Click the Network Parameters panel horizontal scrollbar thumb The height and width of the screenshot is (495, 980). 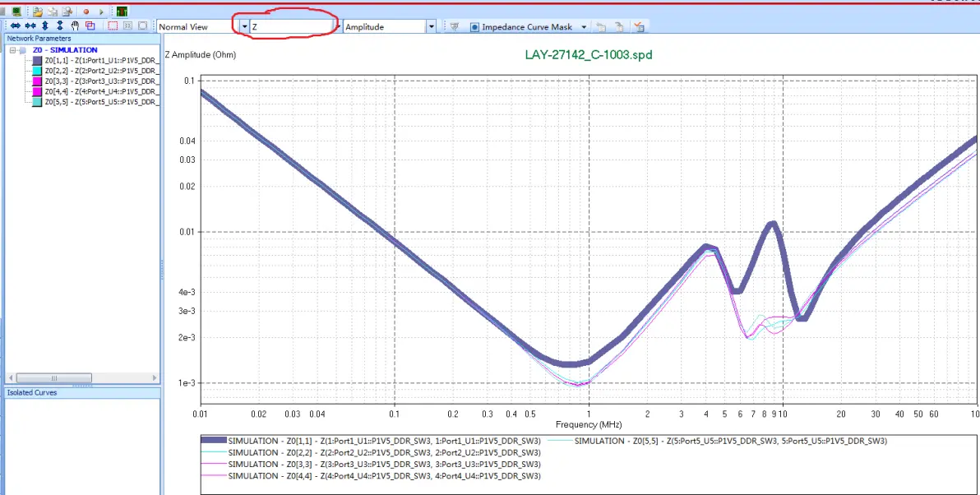(x=53, y=378)
